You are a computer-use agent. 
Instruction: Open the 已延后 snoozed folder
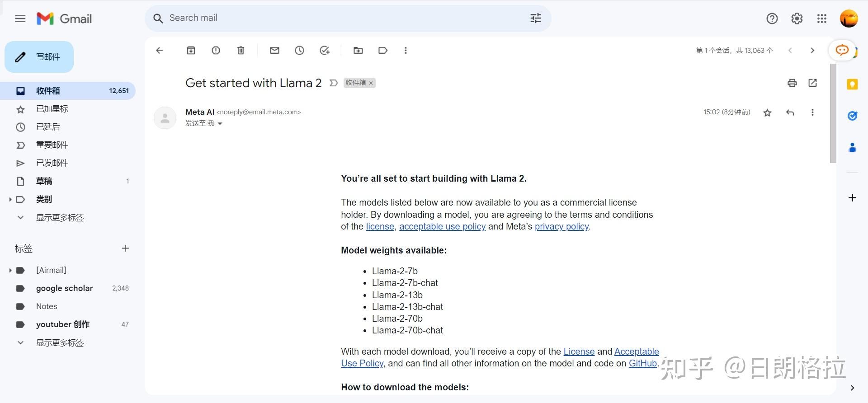pos(68,127)
